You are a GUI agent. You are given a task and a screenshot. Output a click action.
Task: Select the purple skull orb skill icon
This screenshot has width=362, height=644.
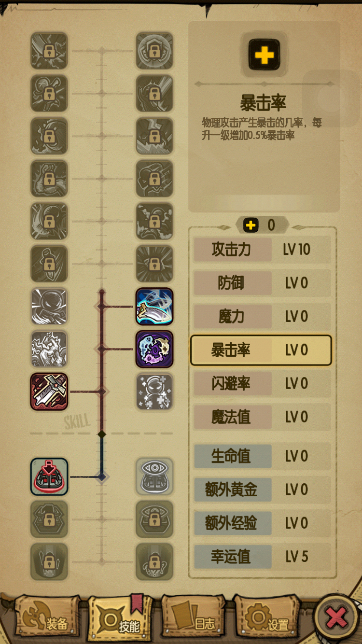pos(154,349)
